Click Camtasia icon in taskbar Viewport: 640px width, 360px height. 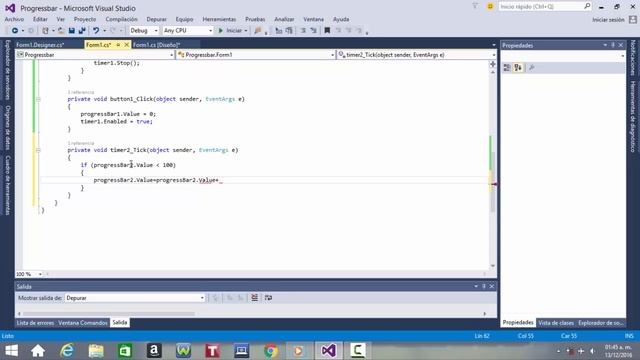358,351
